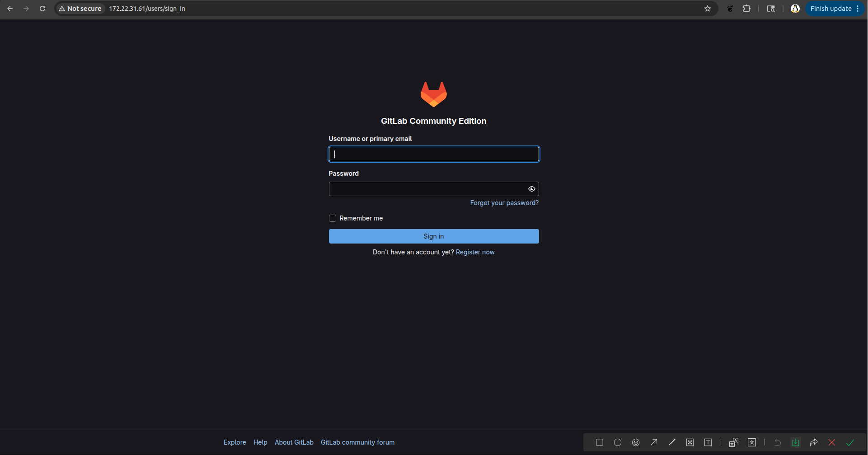Image resolution: width=868 pixels, height=455 pixels.
Task: Click inside the Username or primary email field
Action: click(433, 154)
